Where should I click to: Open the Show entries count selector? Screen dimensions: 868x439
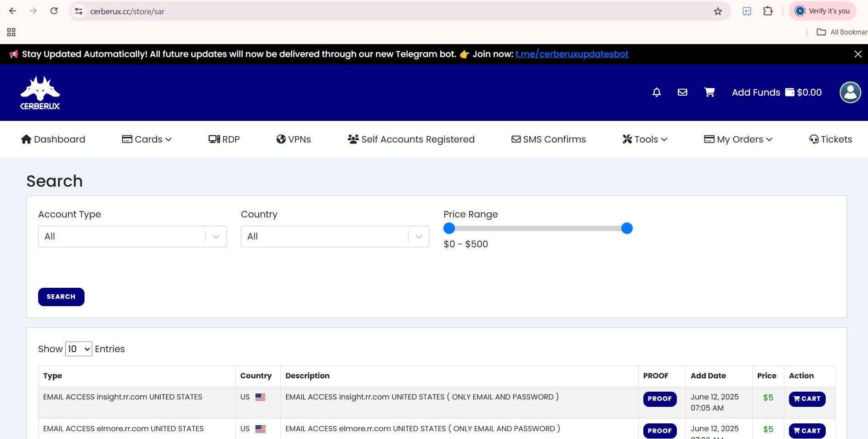coord(79,349)
